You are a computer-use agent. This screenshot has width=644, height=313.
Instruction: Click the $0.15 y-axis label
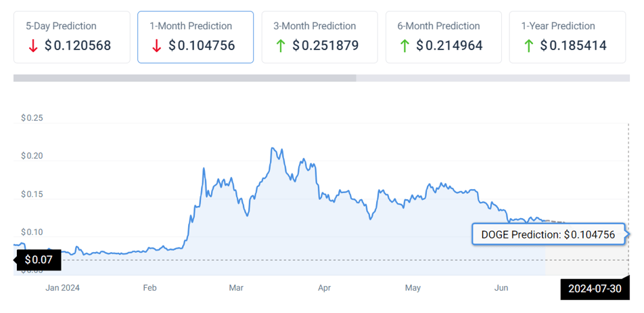32,194
